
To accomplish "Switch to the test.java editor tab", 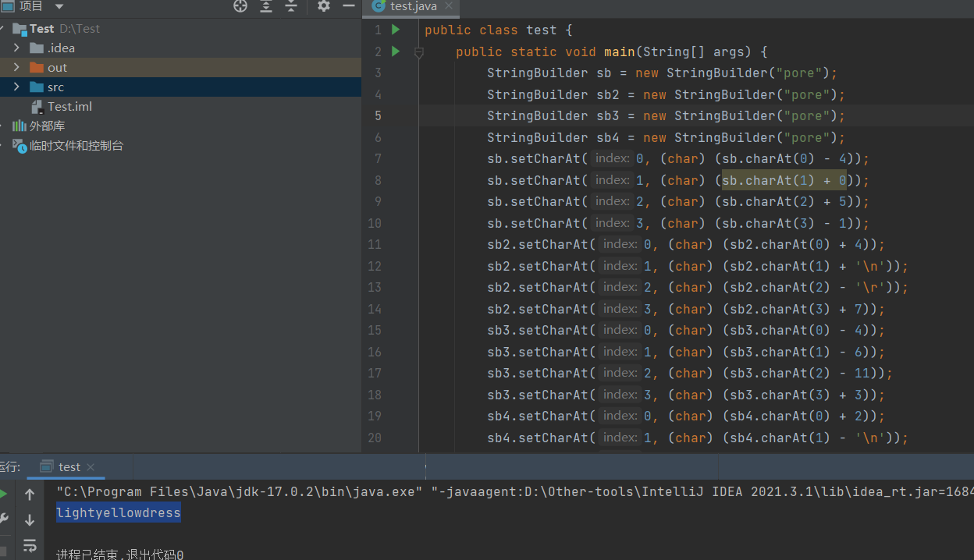I will (x=413, y=6).
